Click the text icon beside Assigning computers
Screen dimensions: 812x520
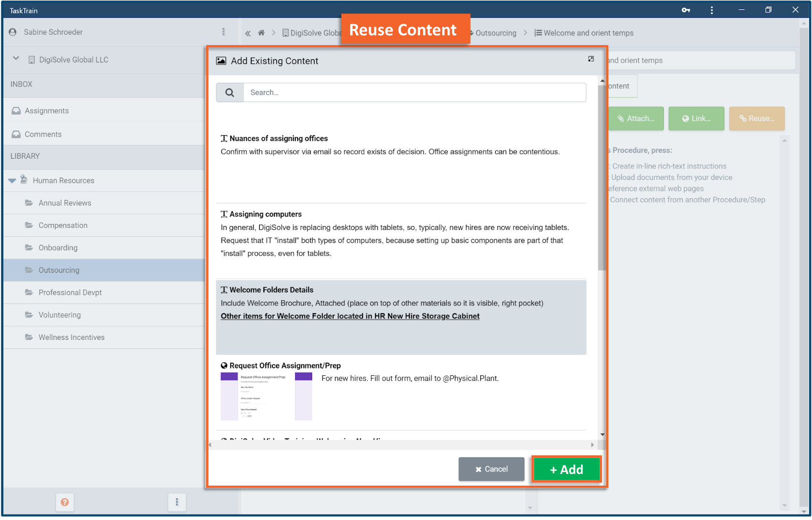coord(224,214)
